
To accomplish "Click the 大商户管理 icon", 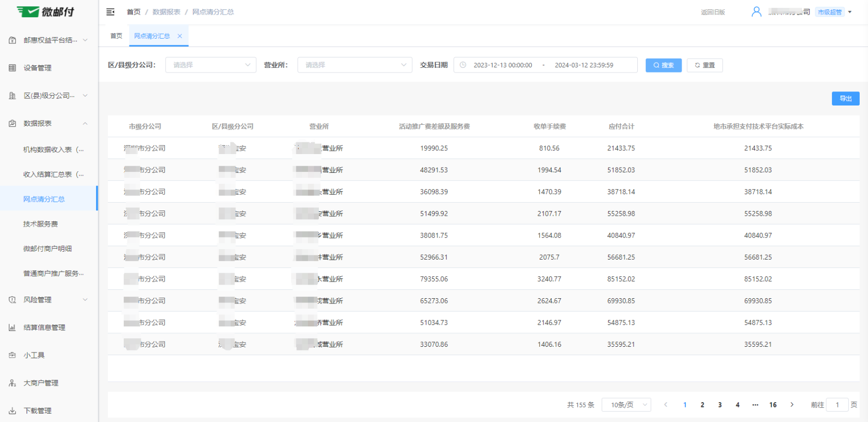I will [13, 383].
